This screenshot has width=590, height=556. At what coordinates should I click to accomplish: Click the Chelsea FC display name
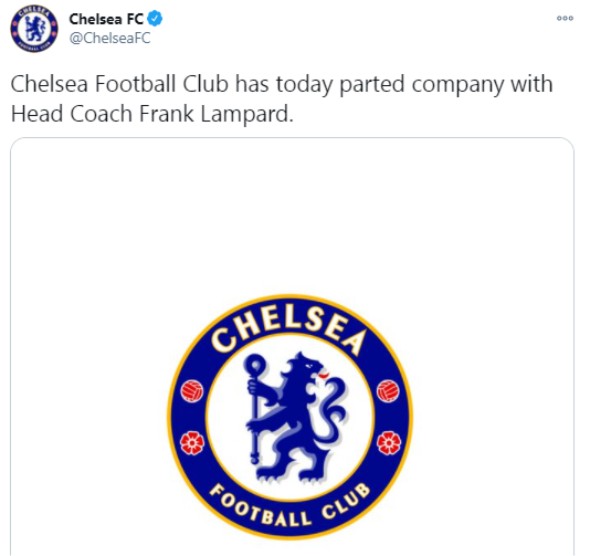[106, 19]
